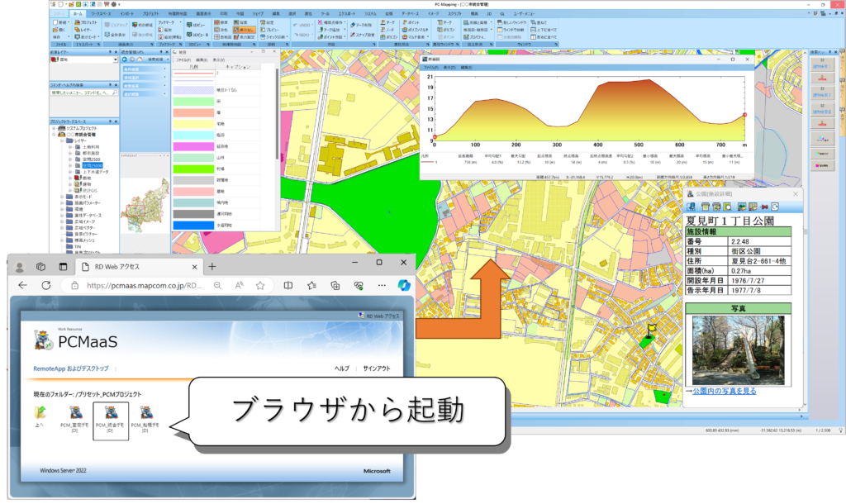Select 空間25000 in the layer tree
This screenshot has height=504, width=846.
coord(93,166)
